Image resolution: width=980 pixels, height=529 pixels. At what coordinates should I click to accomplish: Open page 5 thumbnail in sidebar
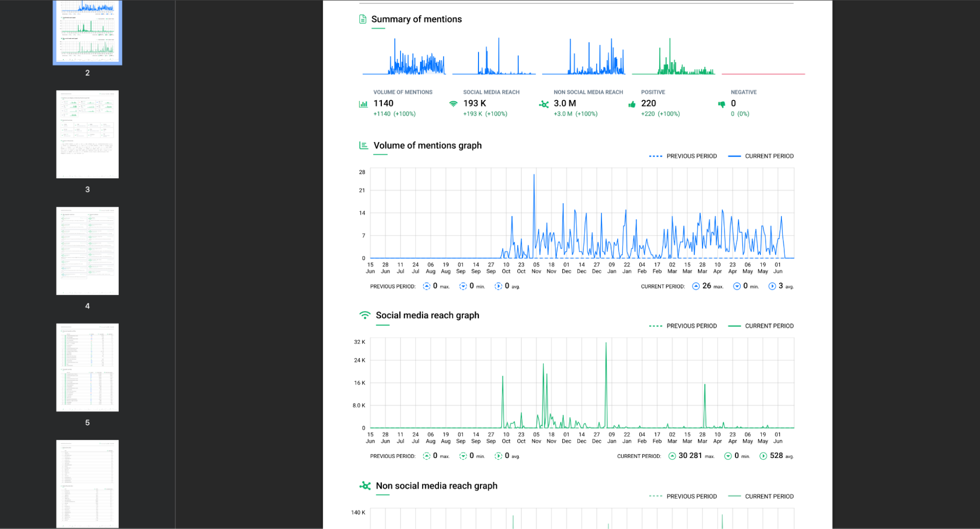[87, 367]
